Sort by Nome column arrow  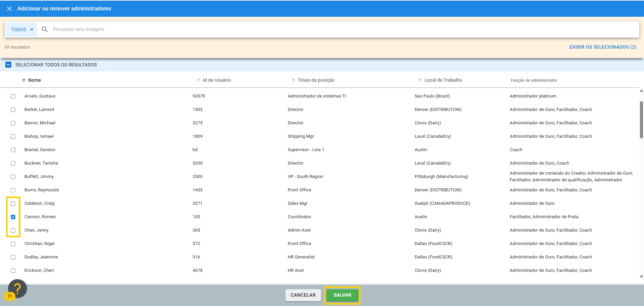[x=24, y=80]
